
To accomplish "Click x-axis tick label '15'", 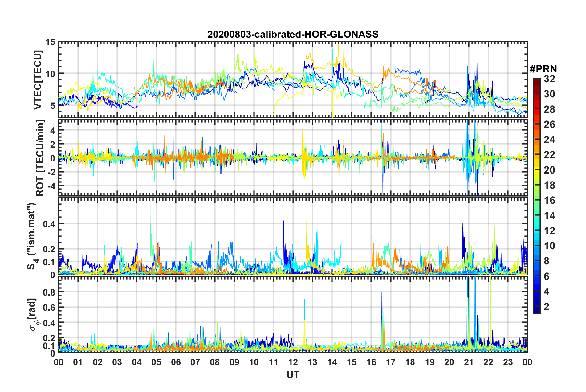I will click(x=352, y=362).
